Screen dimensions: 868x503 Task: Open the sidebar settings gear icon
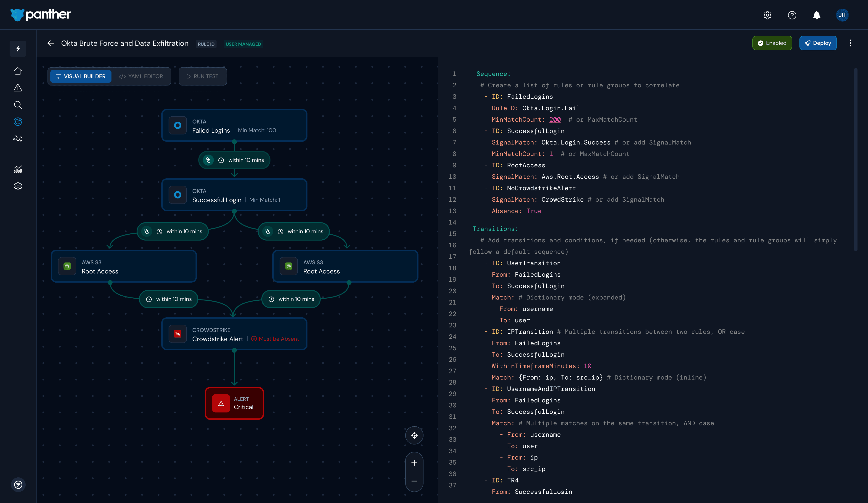[18, 186]
